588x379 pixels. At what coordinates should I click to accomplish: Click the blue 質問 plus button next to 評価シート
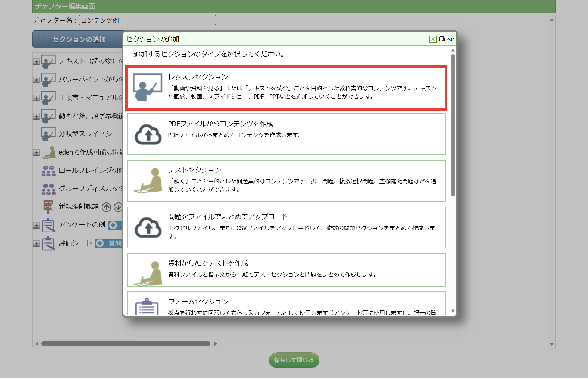(108, 243)
